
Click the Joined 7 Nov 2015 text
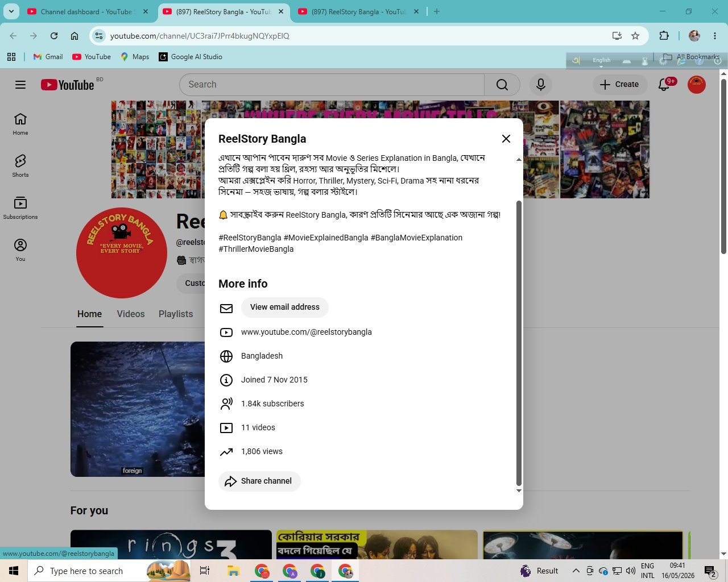274,380
